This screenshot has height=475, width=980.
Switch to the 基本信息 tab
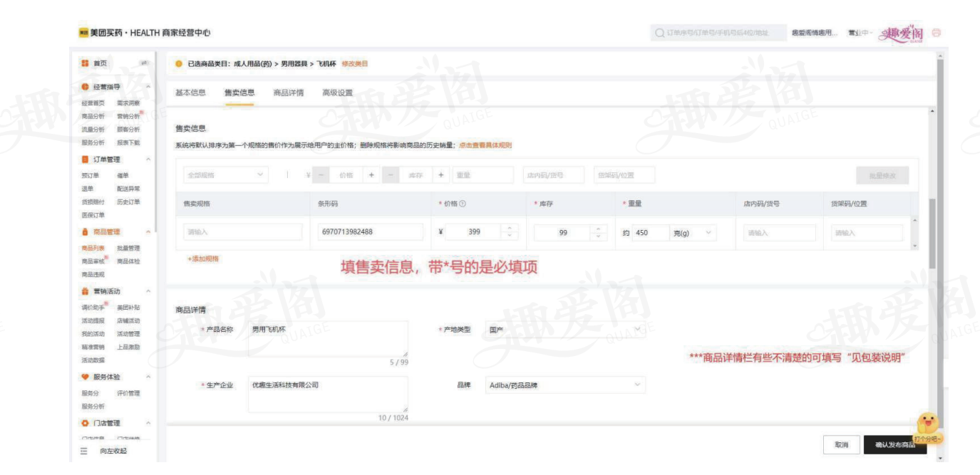coord(190,93)
